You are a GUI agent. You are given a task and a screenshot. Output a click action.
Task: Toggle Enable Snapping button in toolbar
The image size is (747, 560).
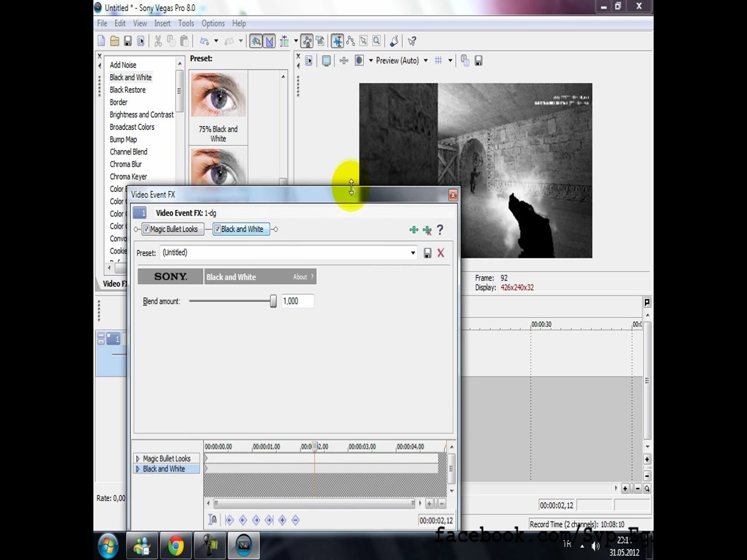pyautogui.click(x=256, y=41)
